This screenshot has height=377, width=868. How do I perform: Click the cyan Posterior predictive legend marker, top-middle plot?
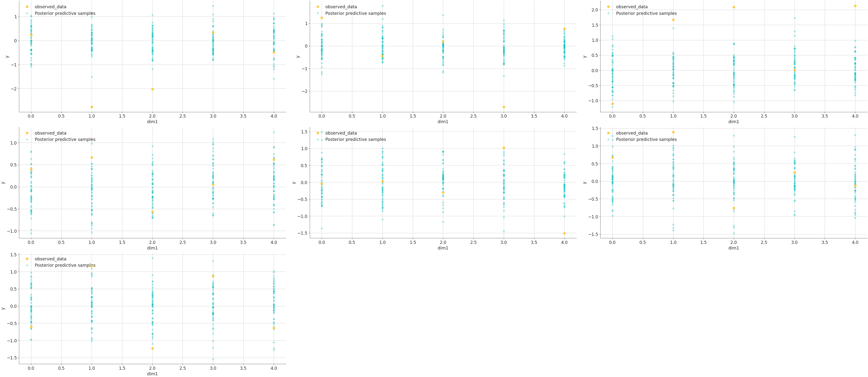pyautogui.click(x=317, y=14)
